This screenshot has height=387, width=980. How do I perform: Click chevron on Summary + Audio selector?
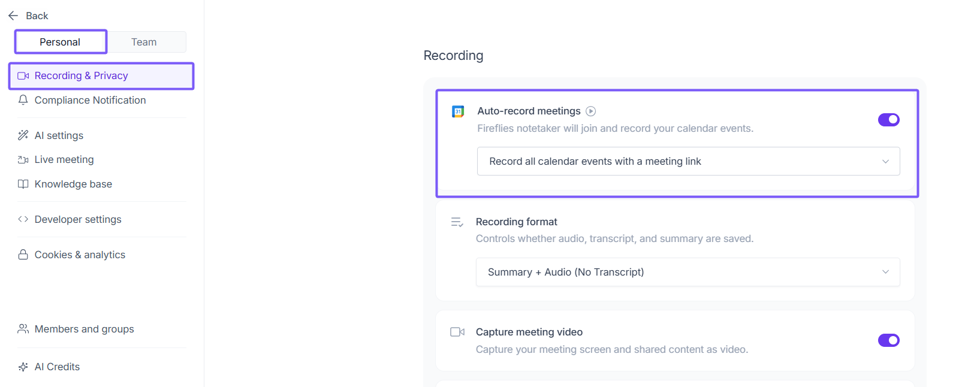[x=885, y=272]
